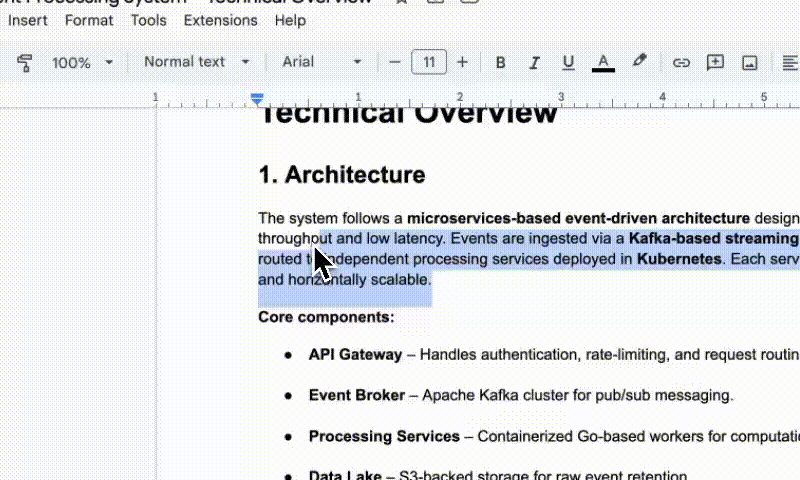Click the font size field showing 11
Screen dimensions: 800x480
429,62
